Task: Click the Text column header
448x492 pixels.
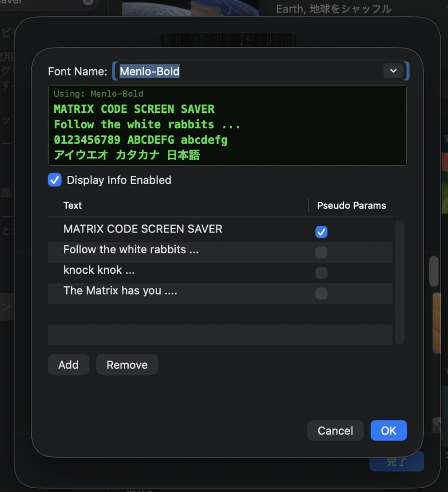Action: (178, 206)
